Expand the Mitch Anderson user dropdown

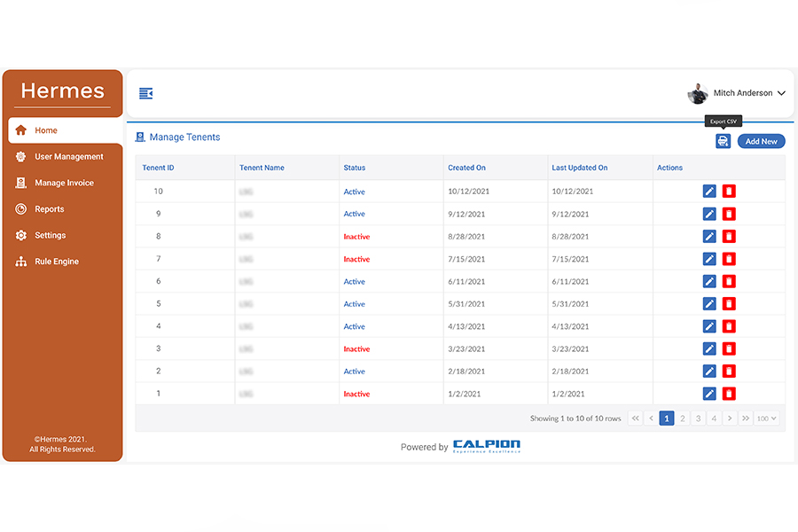coord(780,93)
